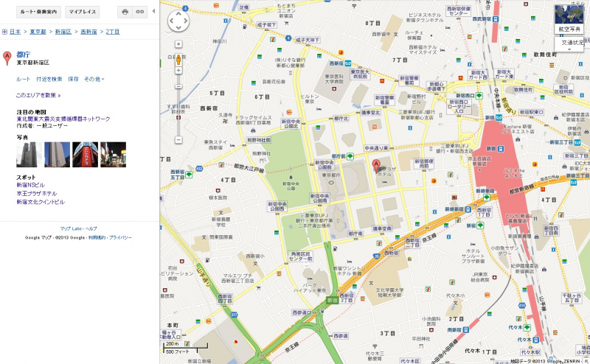This screenshot has width=590, height=364.
Task: Switch to 航空写真 satellite view
Action: click(x=572, y=19)
